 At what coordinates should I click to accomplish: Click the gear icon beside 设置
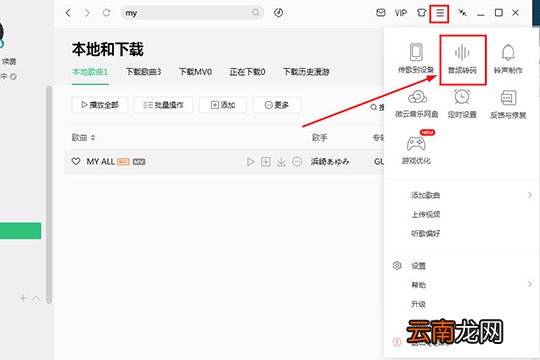[397, 266]
